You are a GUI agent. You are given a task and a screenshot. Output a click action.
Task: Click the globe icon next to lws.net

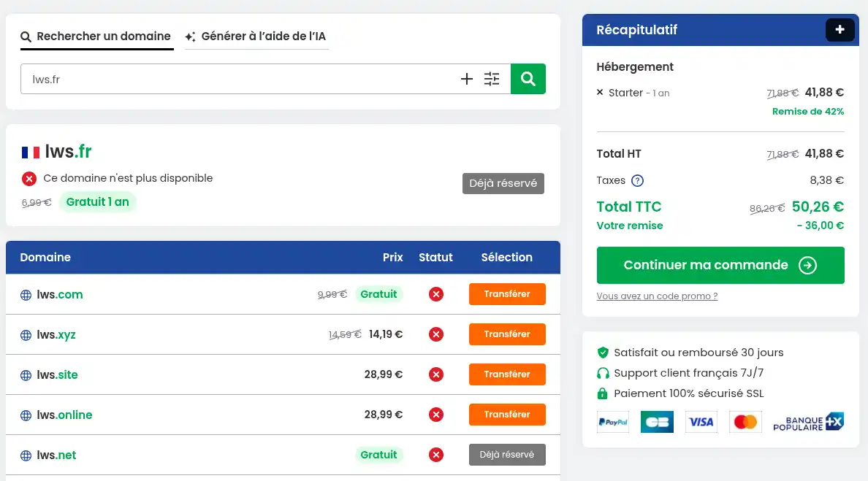coord(24,455)
